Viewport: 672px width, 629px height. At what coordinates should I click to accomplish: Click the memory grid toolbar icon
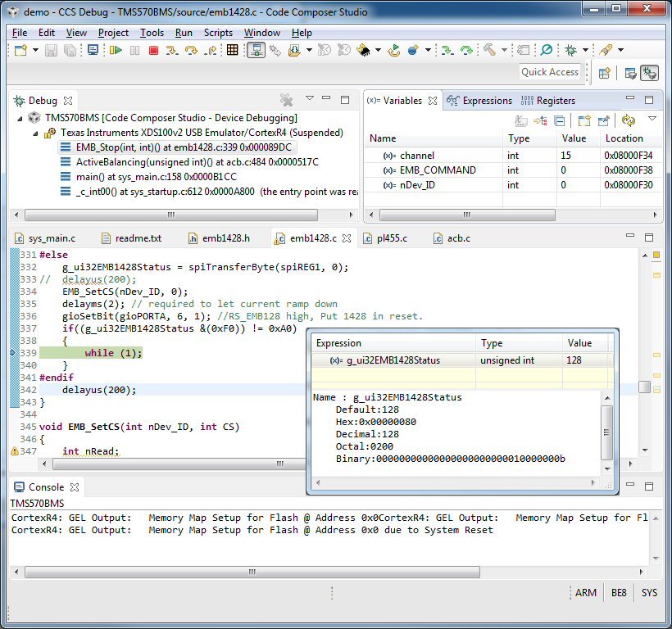(x=232, y=50)
